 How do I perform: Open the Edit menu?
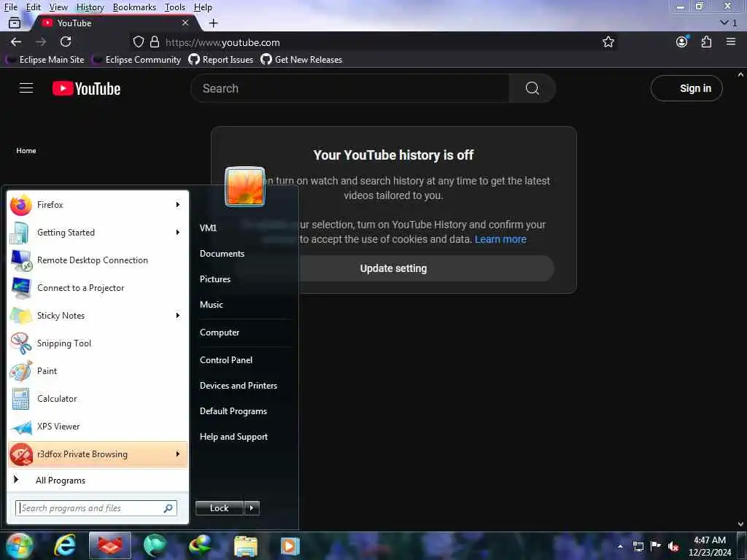(34, 7)
